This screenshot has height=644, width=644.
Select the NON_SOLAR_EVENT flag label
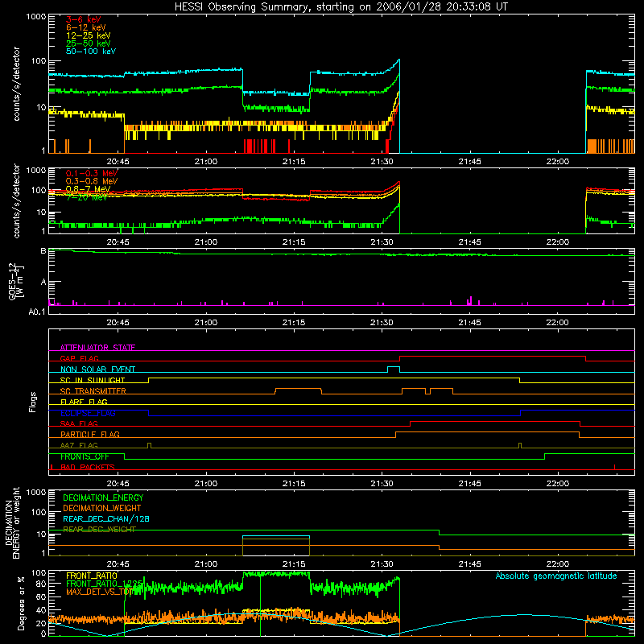coord(97,369)
